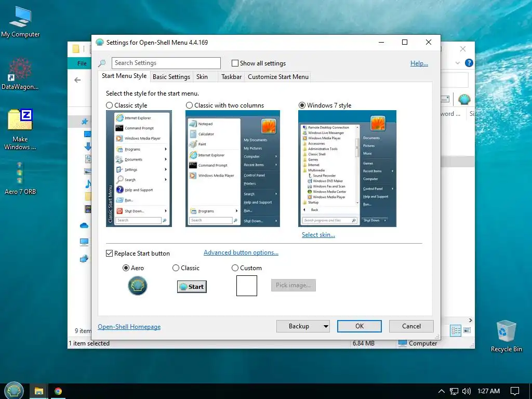Uncheck Replace Start button checkbox

point(109,254)
